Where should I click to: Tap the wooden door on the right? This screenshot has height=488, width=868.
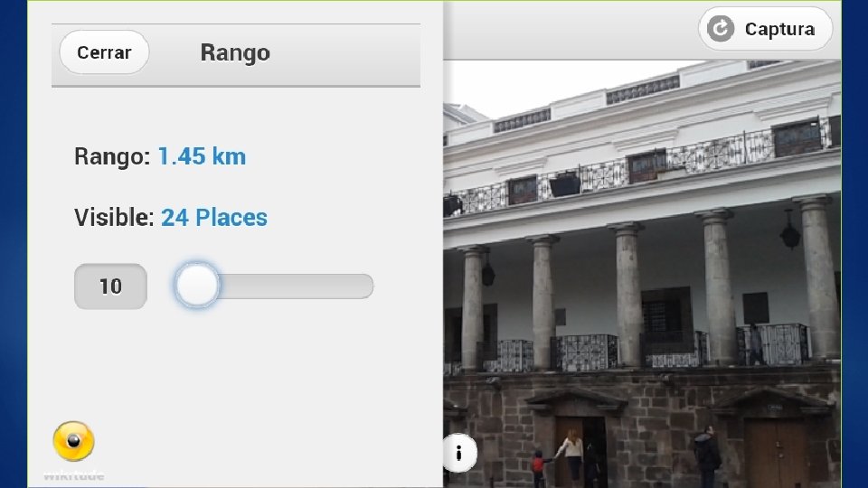coord(775,452)
